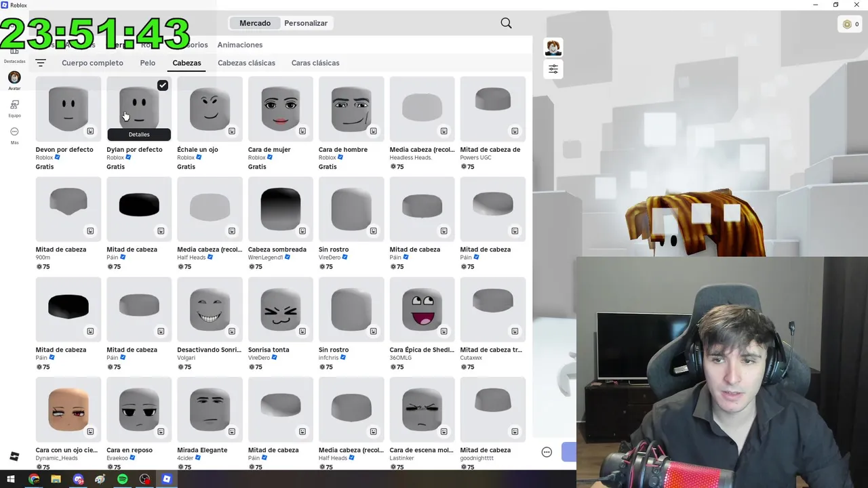This screenshot has height=488, width=868.
Task: Select the Pelo subcategory
Action: pyautogui.click(x=148, y=63)
